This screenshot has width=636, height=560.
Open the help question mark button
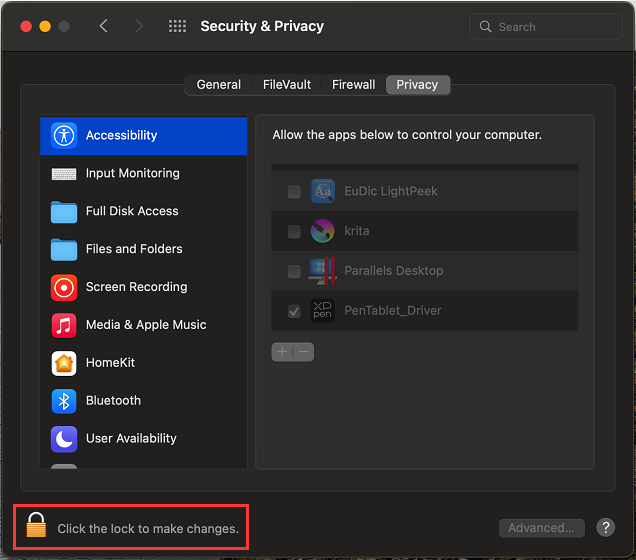click(x=605, y=528)
